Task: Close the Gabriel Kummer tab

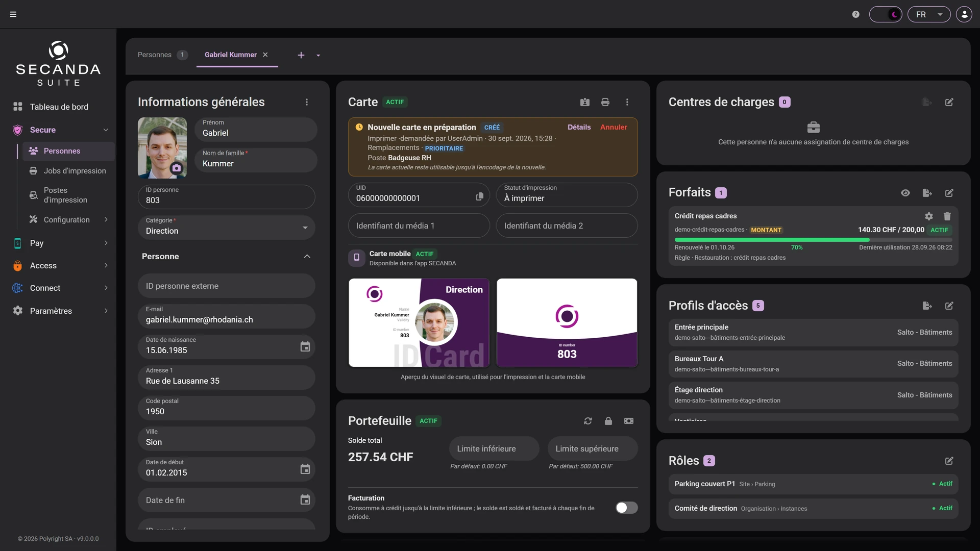Action: (265, 55)
